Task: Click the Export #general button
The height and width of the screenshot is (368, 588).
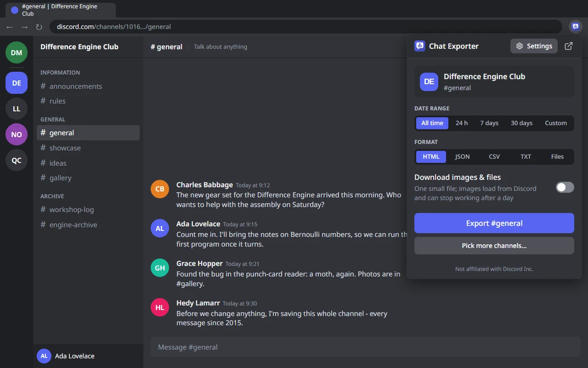Action: coord(494,223)
